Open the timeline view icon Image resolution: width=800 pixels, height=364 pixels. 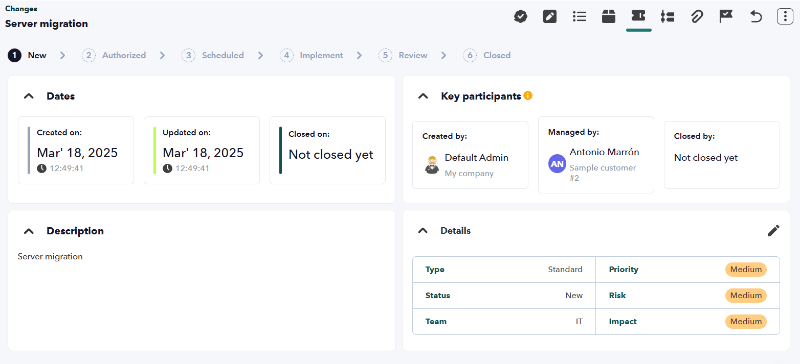click(x=667, y=17)
